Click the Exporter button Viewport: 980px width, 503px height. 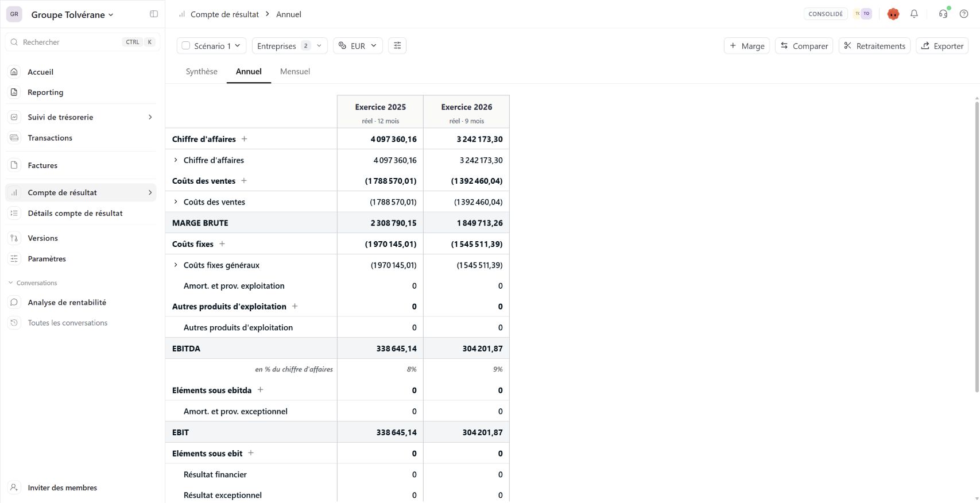tap(942, 46)
